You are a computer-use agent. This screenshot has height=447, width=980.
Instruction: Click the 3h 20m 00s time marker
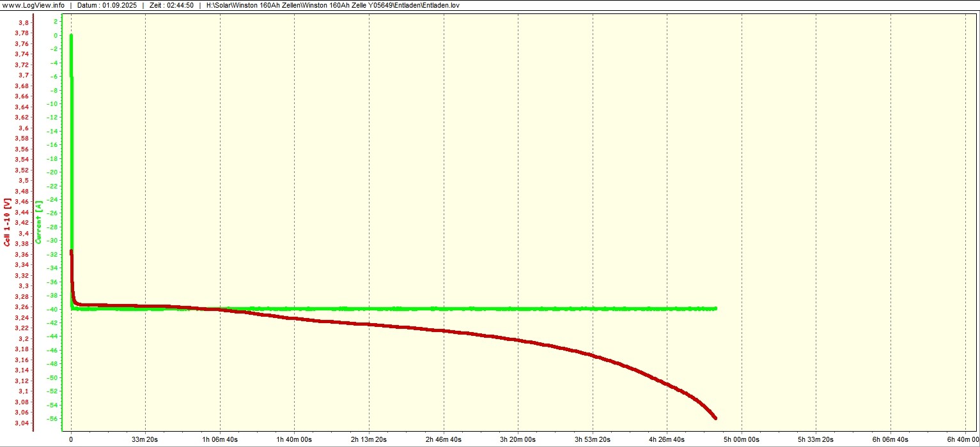[518, 439]
